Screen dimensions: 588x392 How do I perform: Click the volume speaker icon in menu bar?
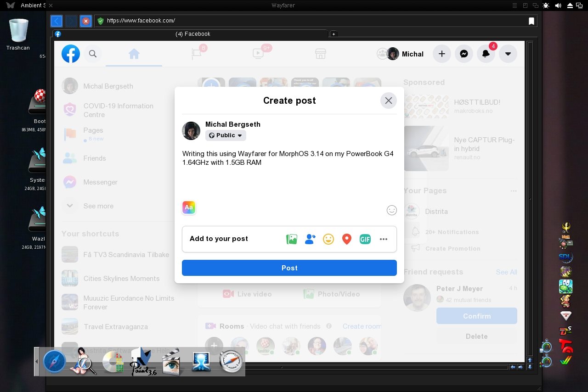pyautogui.click(x=558, y=6)
